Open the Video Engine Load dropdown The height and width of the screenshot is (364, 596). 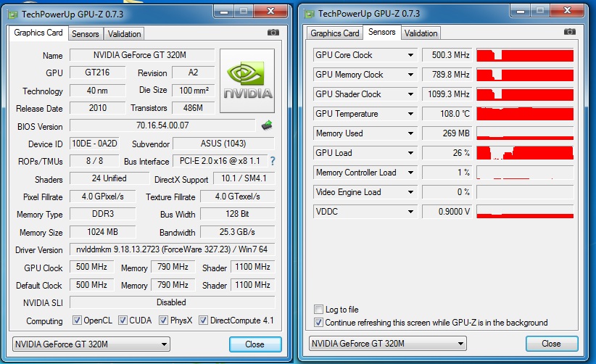[410, 192]
